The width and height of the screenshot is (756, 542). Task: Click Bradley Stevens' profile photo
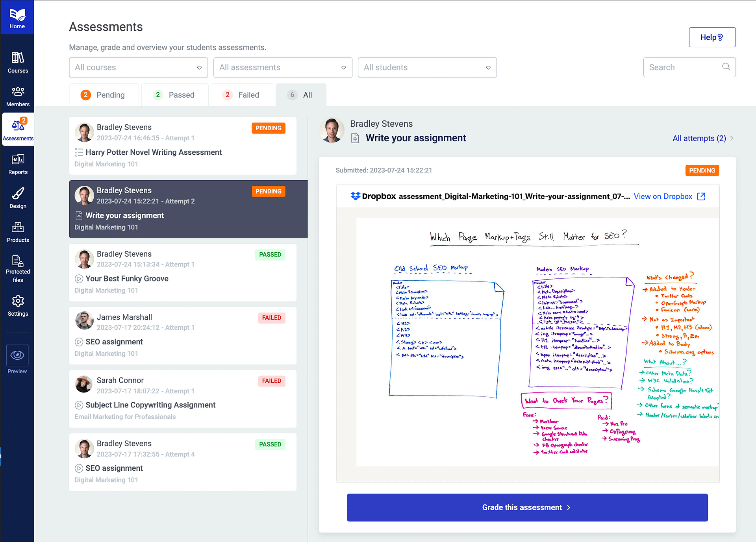[x=332, y=130]
